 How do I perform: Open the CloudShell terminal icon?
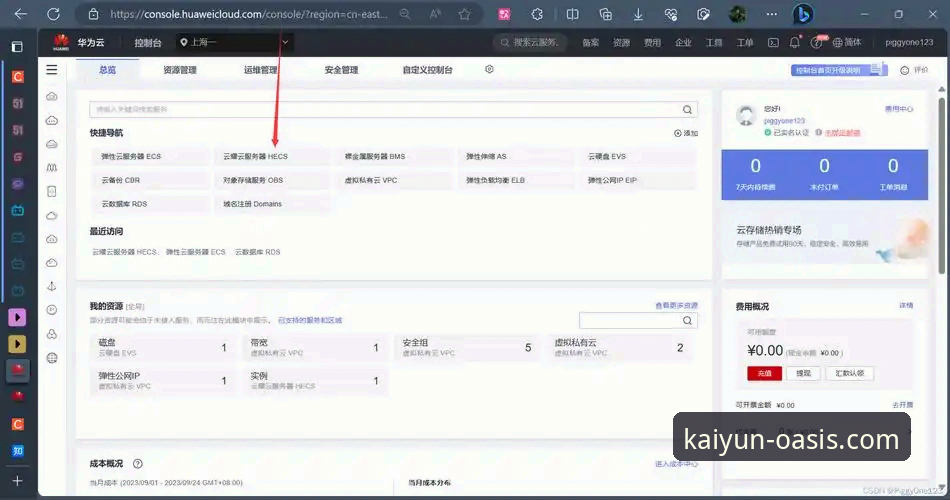click(773, 42)
